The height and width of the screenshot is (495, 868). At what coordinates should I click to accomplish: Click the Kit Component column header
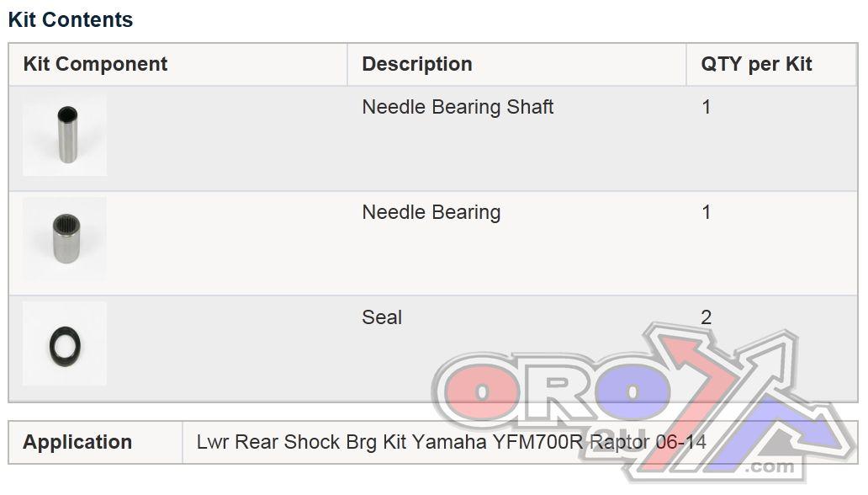point(95,64)
